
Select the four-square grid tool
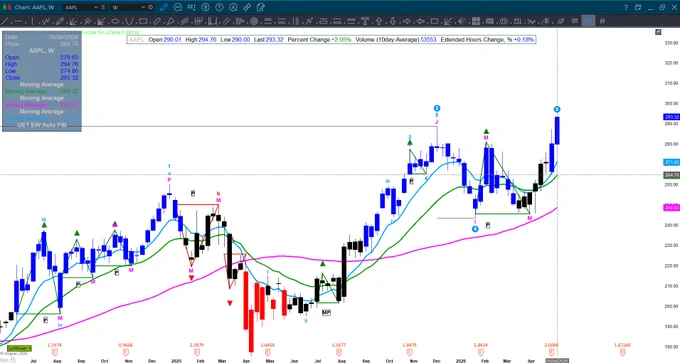click(x=476, y=21)
